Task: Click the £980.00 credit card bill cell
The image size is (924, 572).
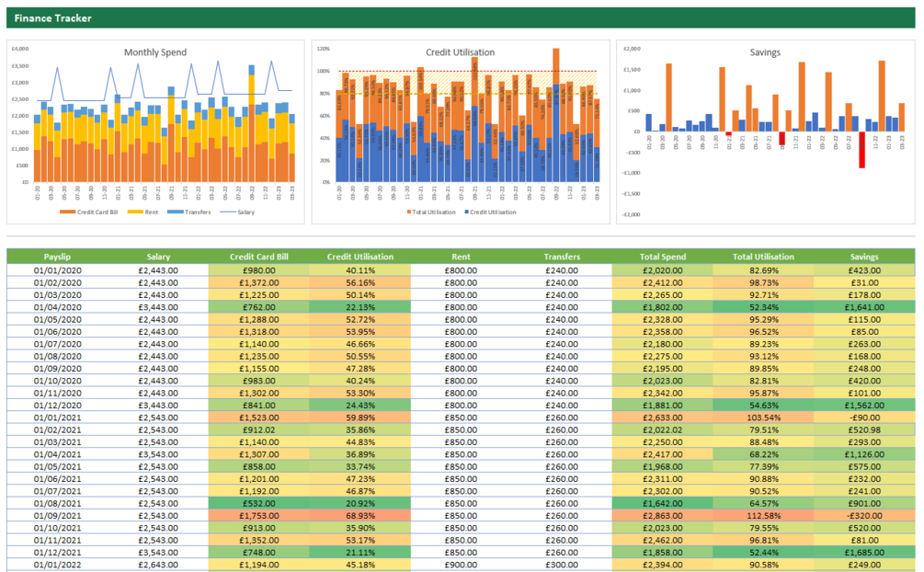Action: 258,270
